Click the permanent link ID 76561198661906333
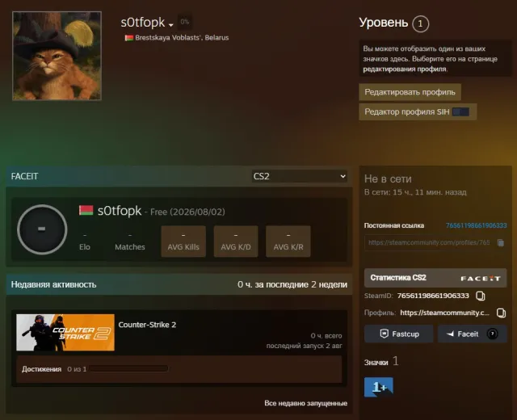This screenshot has height=420, width=517. pyautogui.click(x=476, y=225)
